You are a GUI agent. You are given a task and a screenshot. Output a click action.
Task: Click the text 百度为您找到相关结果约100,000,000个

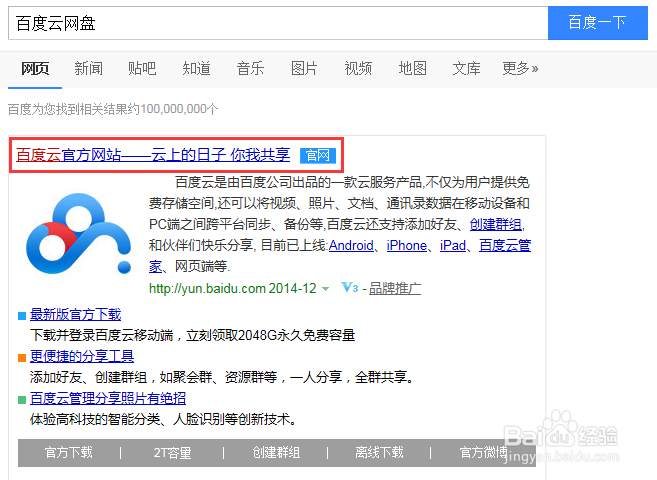[x=113, y=109]
